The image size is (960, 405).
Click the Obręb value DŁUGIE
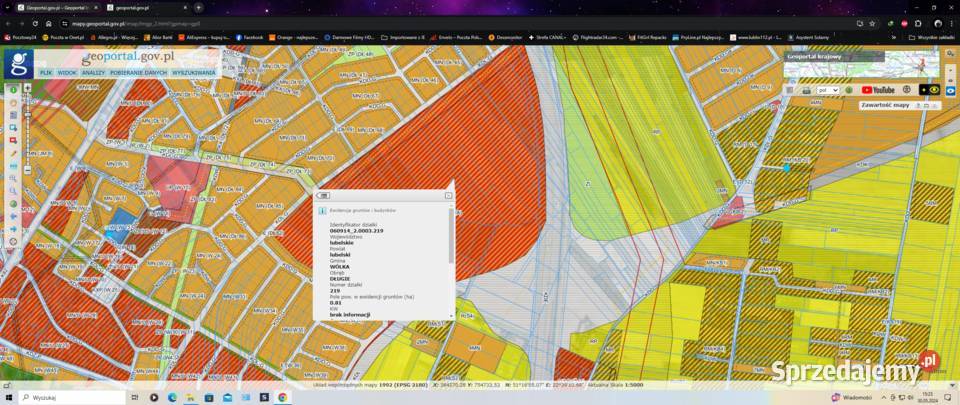click(340, 278)
